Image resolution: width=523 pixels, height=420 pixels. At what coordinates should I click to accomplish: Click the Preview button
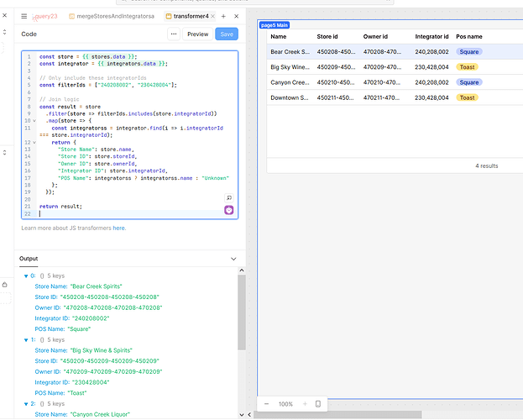(197, 34)
